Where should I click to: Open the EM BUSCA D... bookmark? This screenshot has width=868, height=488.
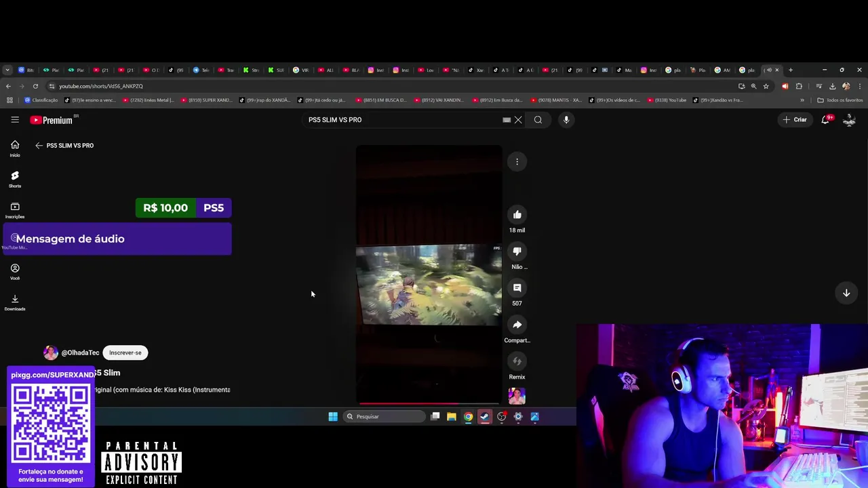point(380,100)
